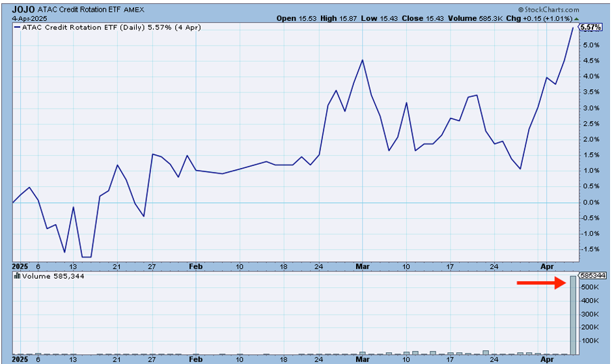
Task: Click the 4-Apr-2025 date label
Action: [x=29, y=18]
